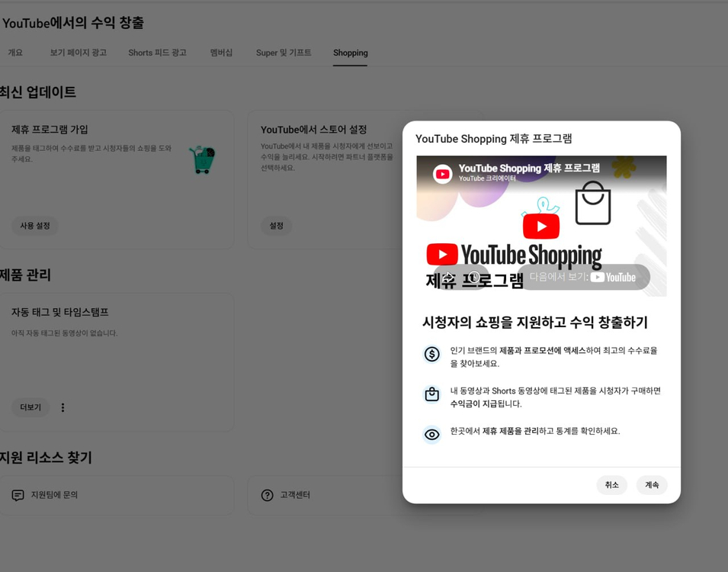Click the chat icon beside 지원팀에 문의
Image resolution: width=728 pixels, height=572 pixels.
click(18, 495)
